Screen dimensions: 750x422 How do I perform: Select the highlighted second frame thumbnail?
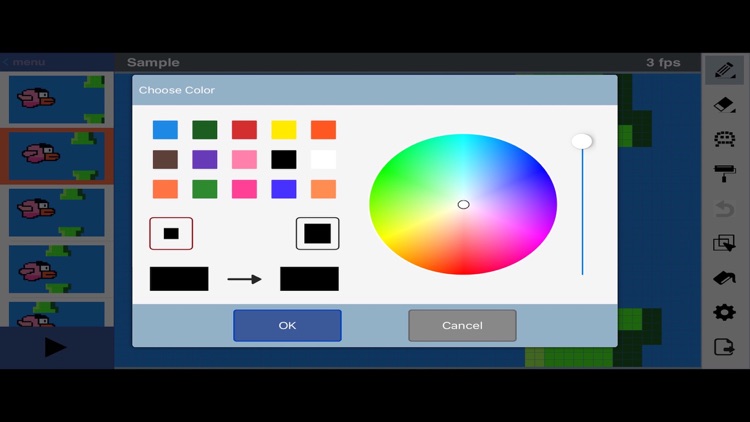56,156
